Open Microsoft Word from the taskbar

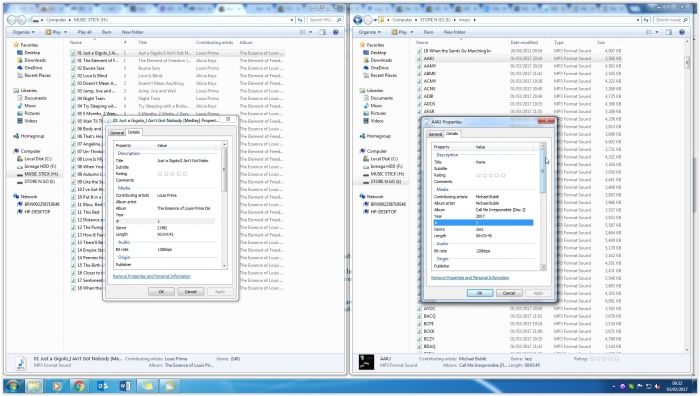(x=125, y=386)
